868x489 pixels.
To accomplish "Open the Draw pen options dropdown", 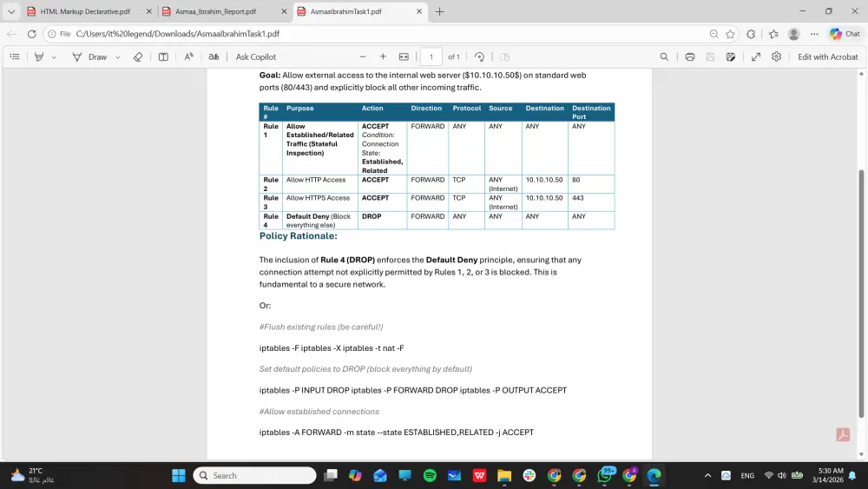I will tap(117, 57).
